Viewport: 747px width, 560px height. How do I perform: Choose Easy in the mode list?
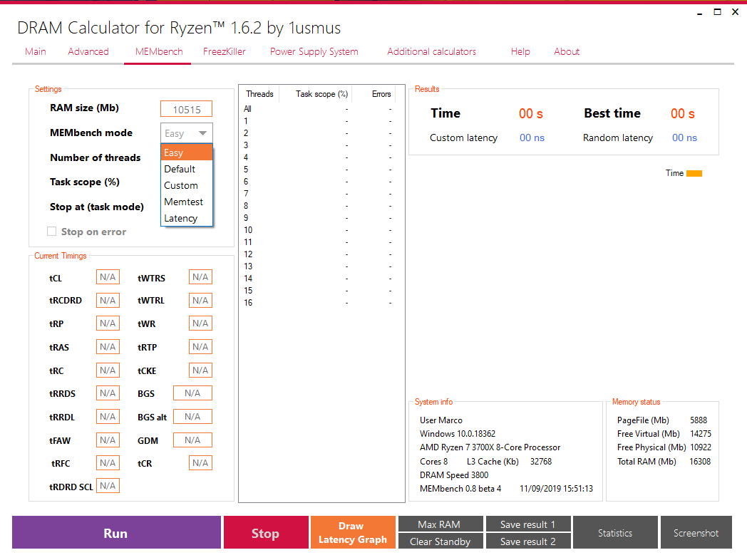pos(186,152)
